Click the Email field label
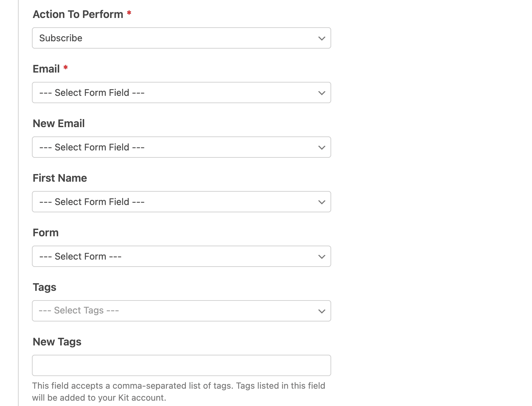Viewport: 532px width, 406px height. point(46,69)
